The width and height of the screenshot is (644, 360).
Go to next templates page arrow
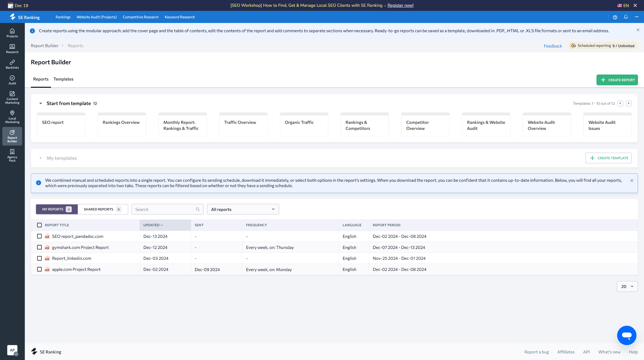628,103
